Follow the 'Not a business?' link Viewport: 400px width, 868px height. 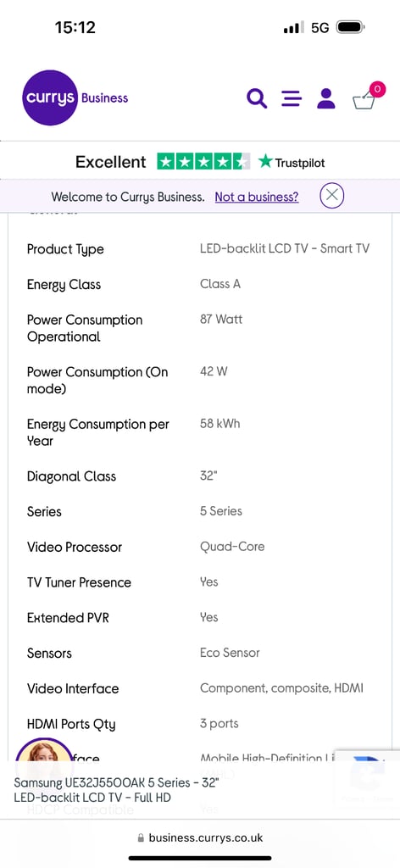257,197
